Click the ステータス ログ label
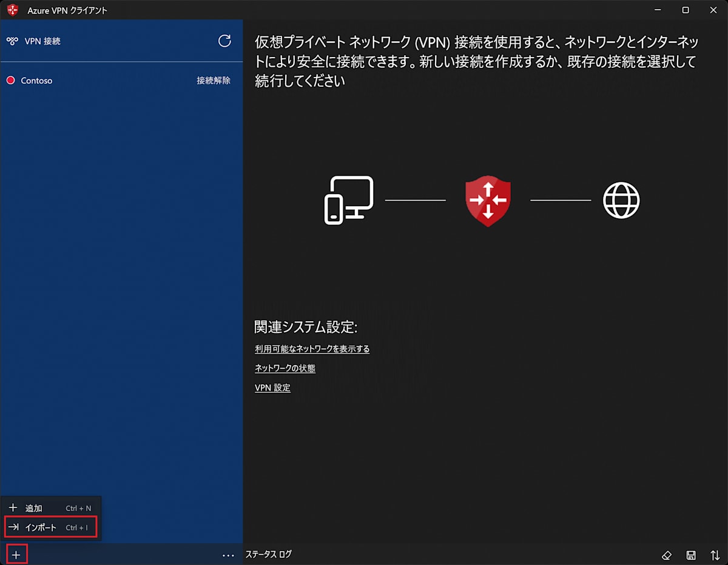 [269, 554]
